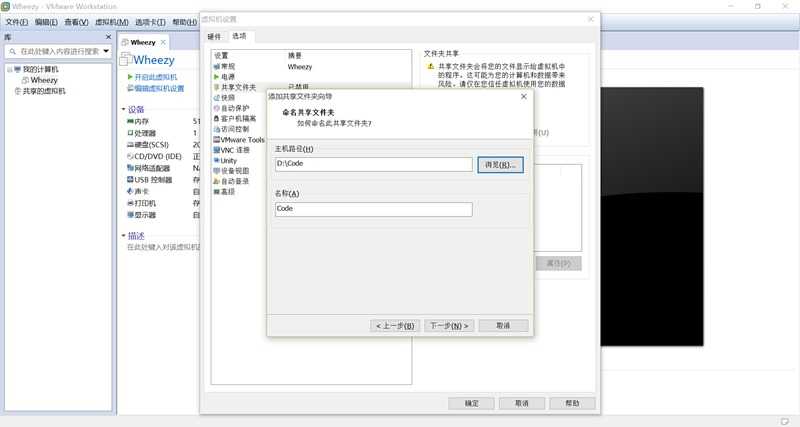Select the autologin (自动登录) icon

(x=216, y=181)
